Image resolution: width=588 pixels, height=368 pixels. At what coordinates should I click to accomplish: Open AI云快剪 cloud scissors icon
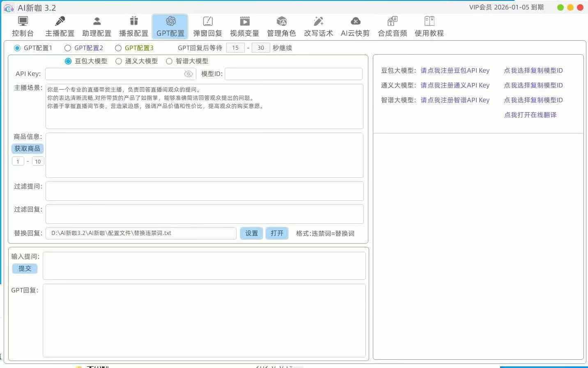point(356,21)
